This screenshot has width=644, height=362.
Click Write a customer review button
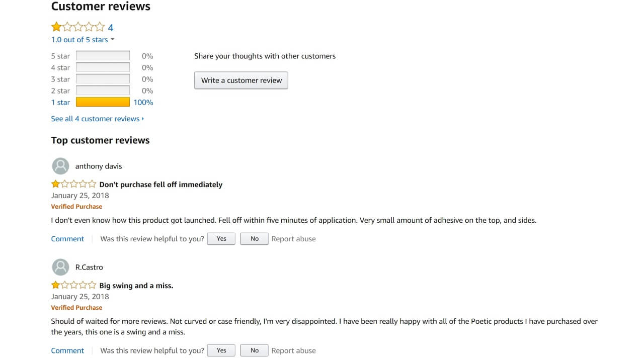point(241,80)
